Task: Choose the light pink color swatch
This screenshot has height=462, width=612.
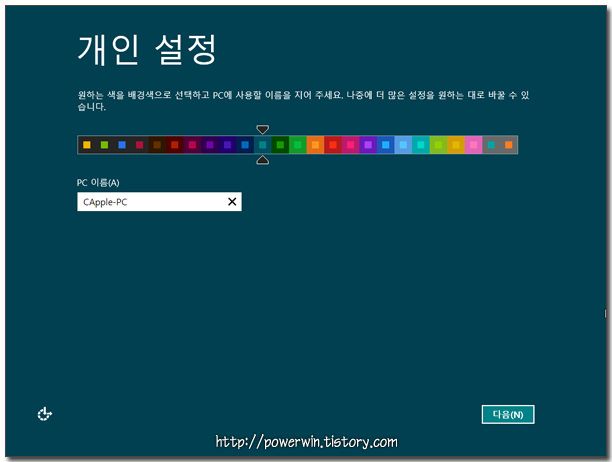Action: point(473,145)
